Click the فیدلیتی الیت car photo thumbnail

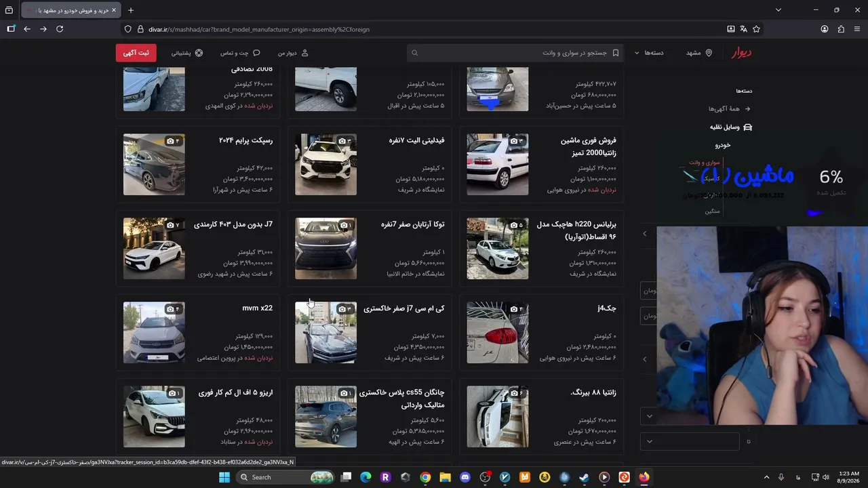tap(325, 165)
